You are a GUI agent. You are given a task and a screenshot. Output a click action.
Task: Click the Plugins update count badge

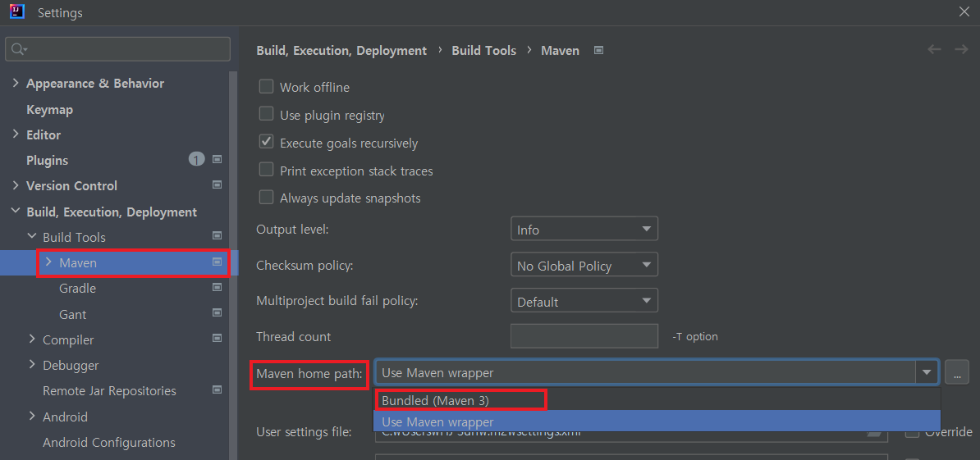pos(196,160)
